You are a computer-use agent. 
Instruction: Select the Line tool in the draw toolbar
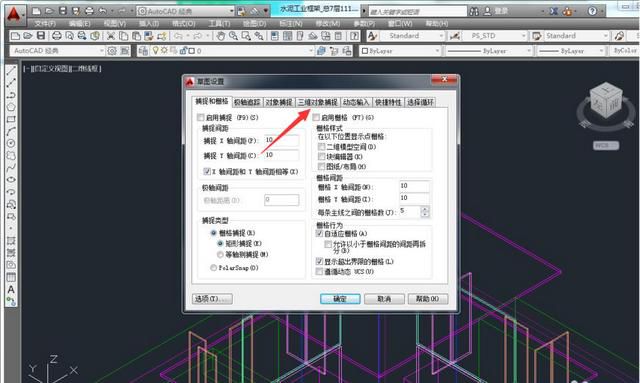click(x=11, y=71)
